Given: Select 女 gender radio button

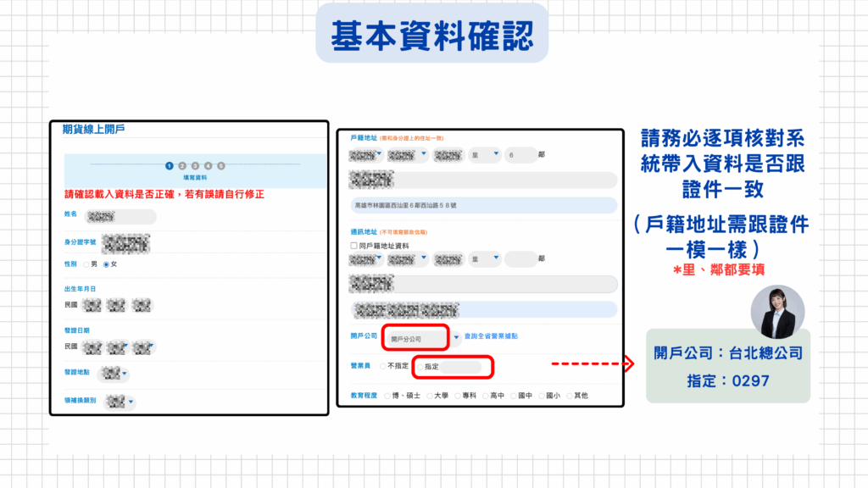Looking at the screenshot, I should (x=106, y=264).
